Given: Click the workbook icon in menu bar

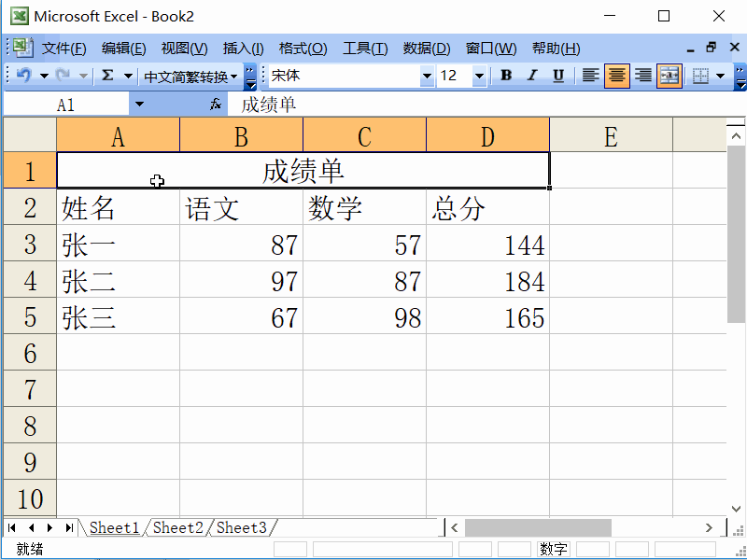Looking at the screenshot, I should click(x=21, y=48).
